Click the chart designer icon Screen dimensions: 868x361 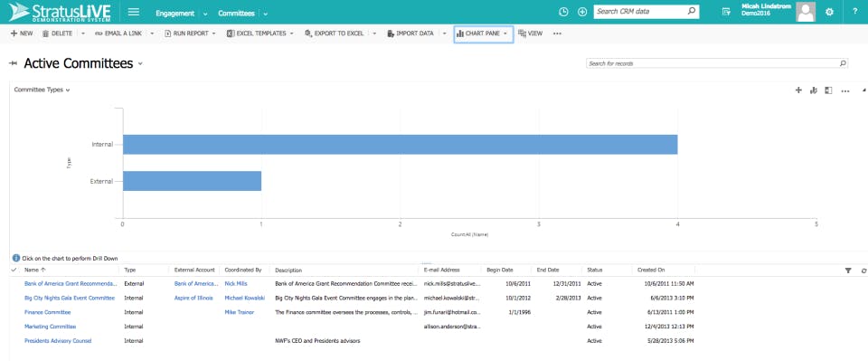click(x=813, y=90)
